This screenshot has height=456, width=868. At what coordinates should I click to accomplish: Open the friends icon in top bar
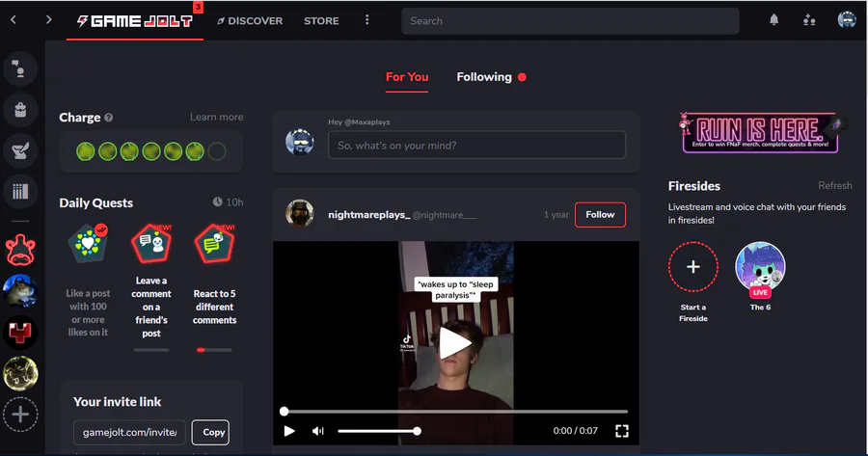click(809, 20)
